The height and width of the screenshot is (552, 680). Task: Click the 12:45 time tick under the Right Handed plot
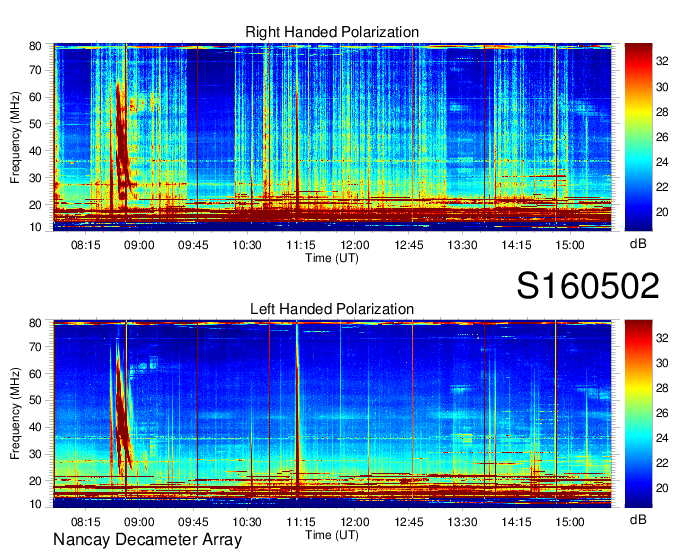pyautogui.click(x=409, y=245)
